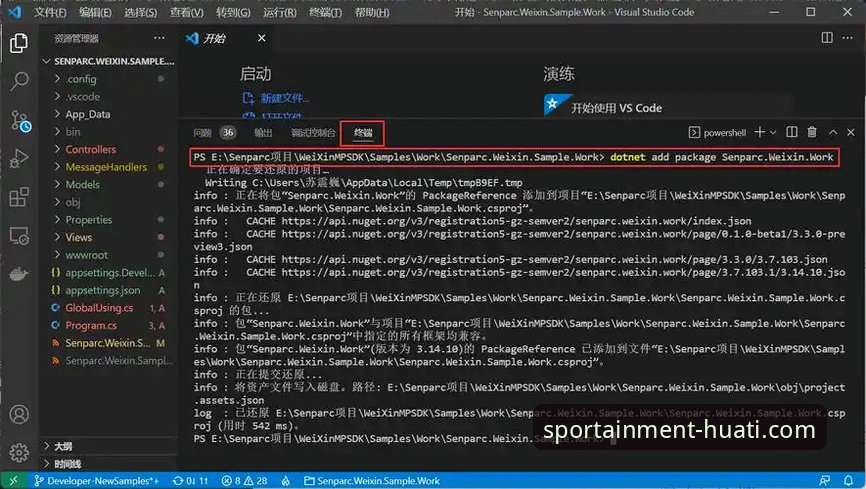The image size is (866, 489).
Task: Open the Accounts menu
Action: pyautogui.click(x=19, y=414)
